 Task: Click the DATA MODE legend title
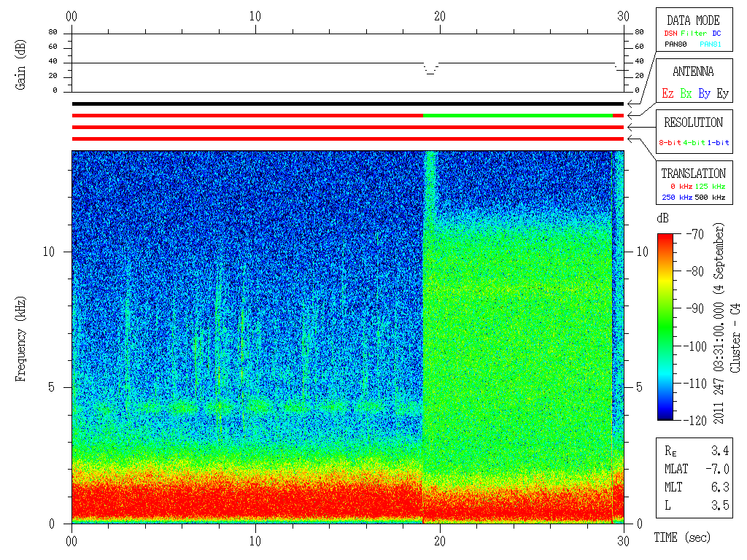(693, 20)
